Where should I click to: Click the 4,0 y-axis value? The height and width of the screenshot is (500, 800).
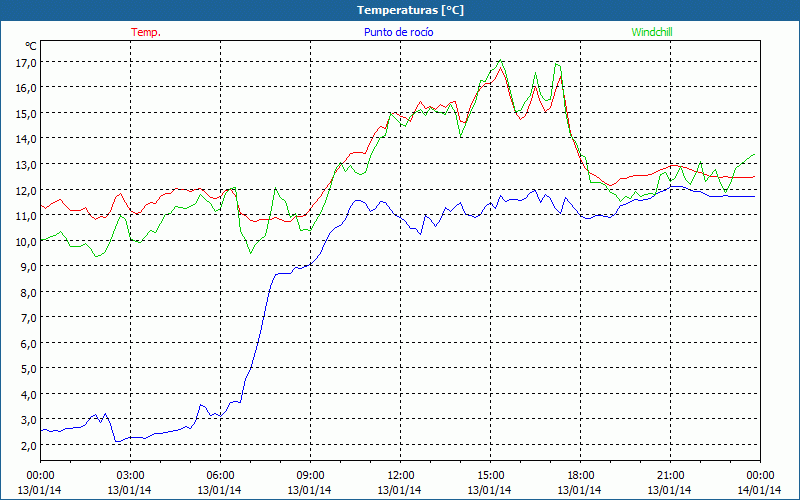(x=28, y=394)
